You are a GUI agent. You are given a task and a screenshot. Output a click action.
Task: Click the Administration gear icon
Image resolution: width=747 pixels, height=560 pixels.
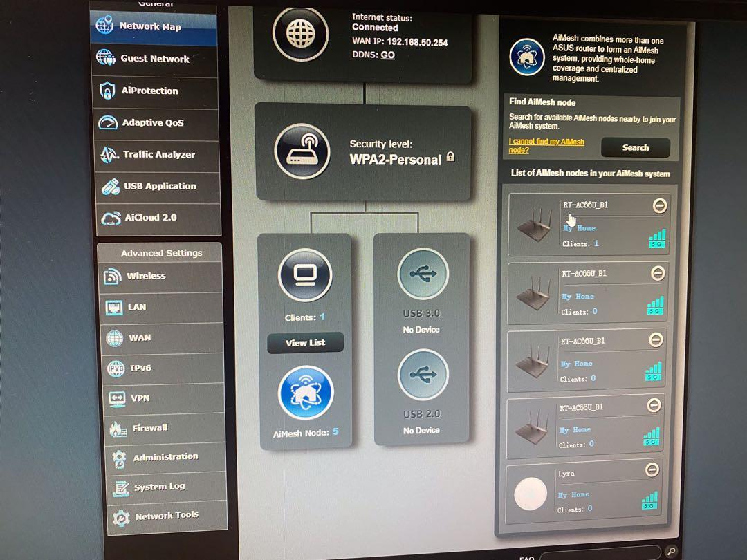(x=119, y=458)
